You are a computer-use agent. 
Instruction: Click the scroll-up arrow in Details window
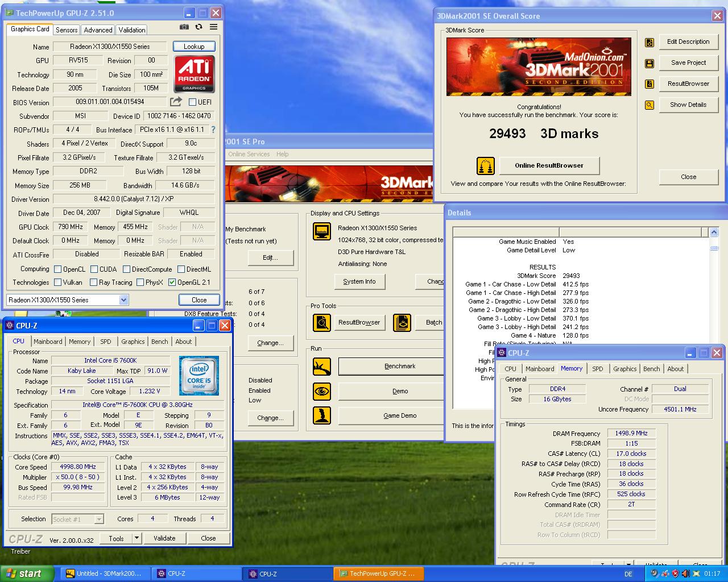tap(714, 232)
